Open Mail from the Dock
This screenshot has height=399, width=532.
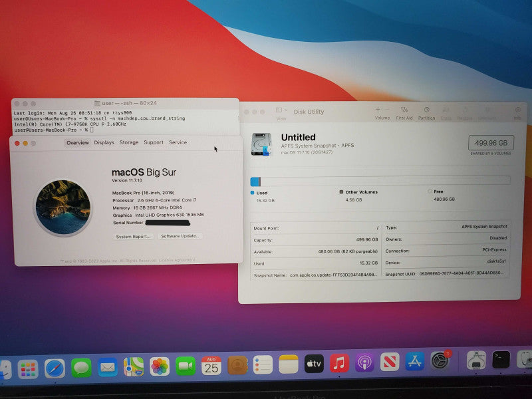pos(108,367)
